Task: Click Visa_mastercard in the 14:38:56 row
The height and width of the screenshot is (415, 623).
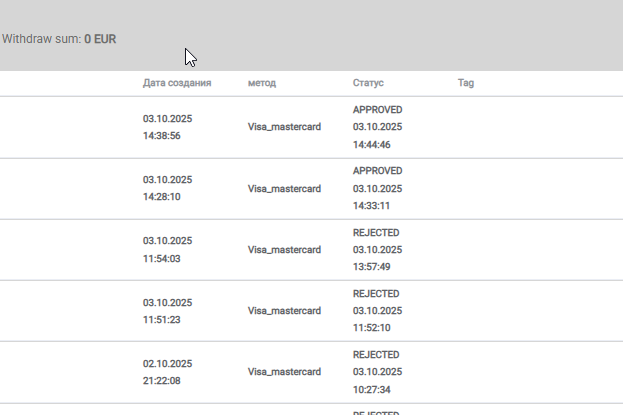Action: pos(284,127)
